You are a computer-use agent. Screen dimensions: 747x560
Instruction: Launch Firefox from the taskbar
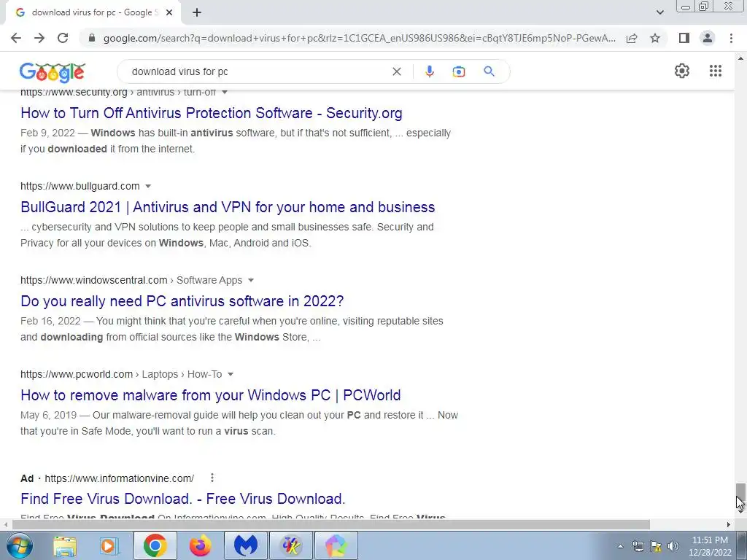(200, 545)
